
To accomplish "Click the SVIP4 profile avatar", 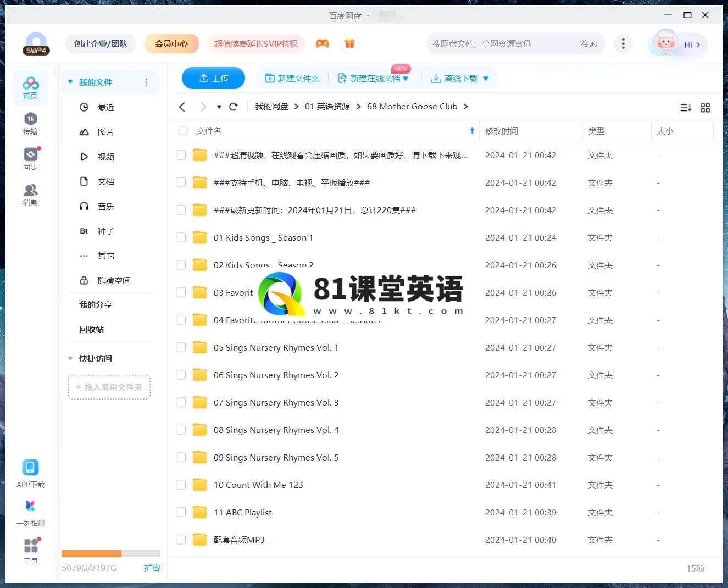I will [36, 44].
